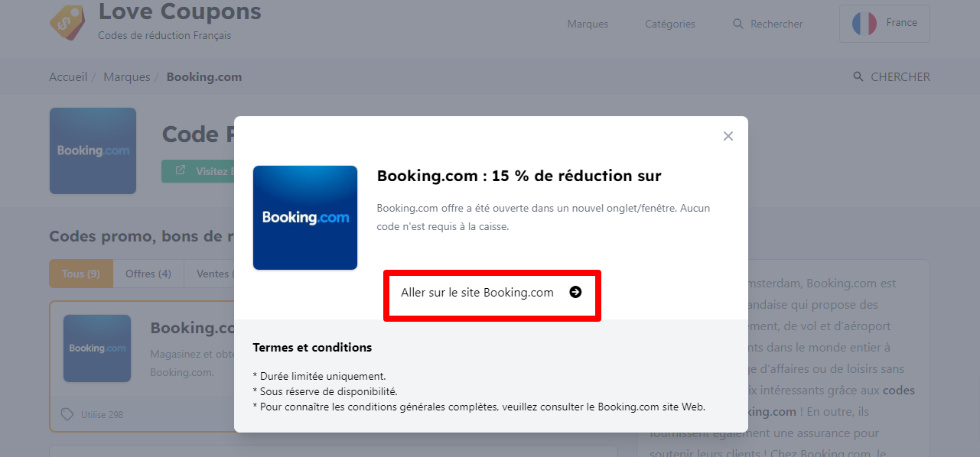Switch to the Ventes tab

[x=214, y=273]
